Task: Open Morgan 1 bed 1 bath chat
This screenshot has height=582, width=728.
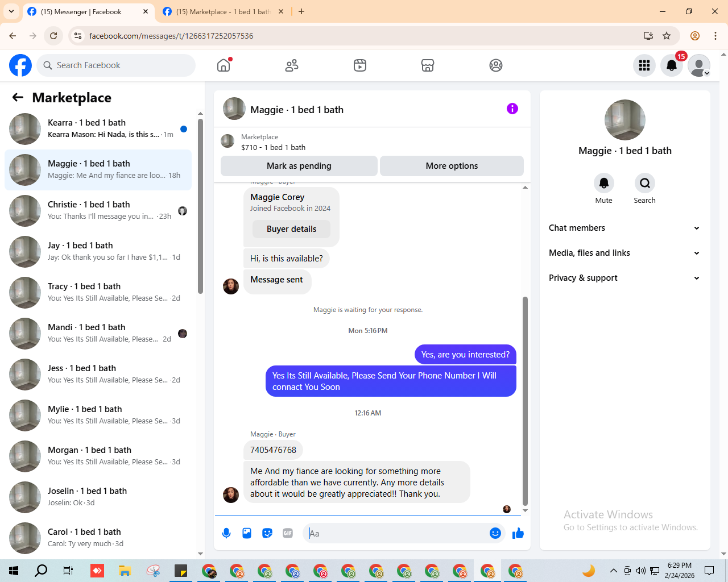Action: click(x=98, y=456)
